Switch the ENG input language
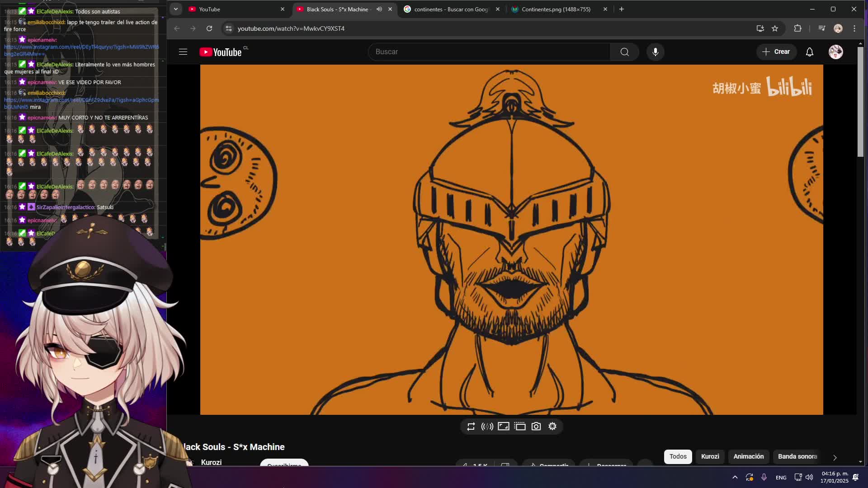This screenshot has height=488, width=868. [781, 478]
